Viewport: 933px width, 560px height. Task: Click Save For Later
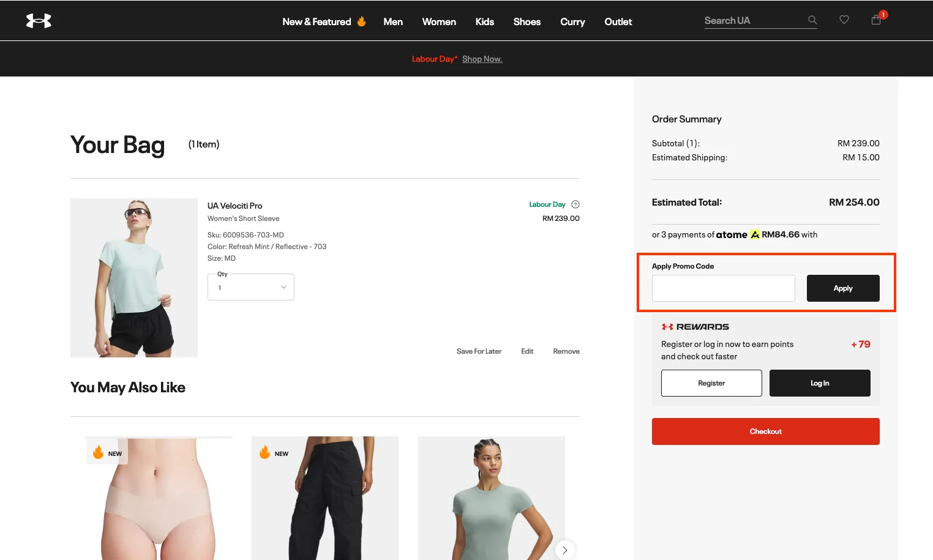pyautogui.click(x=479, y=351)
